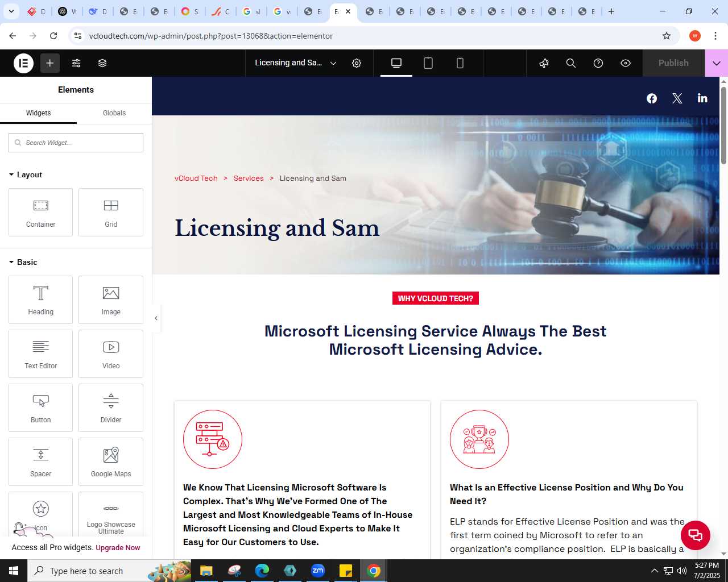Open save options arrow next to Publish

(717, 63)
